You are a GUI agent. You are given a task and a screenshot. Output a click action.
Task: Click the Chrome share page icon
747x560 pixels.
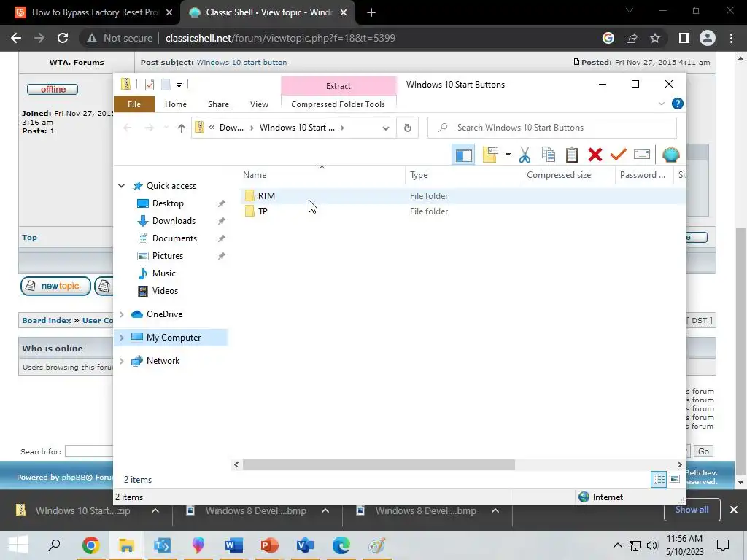click(632, 38)
